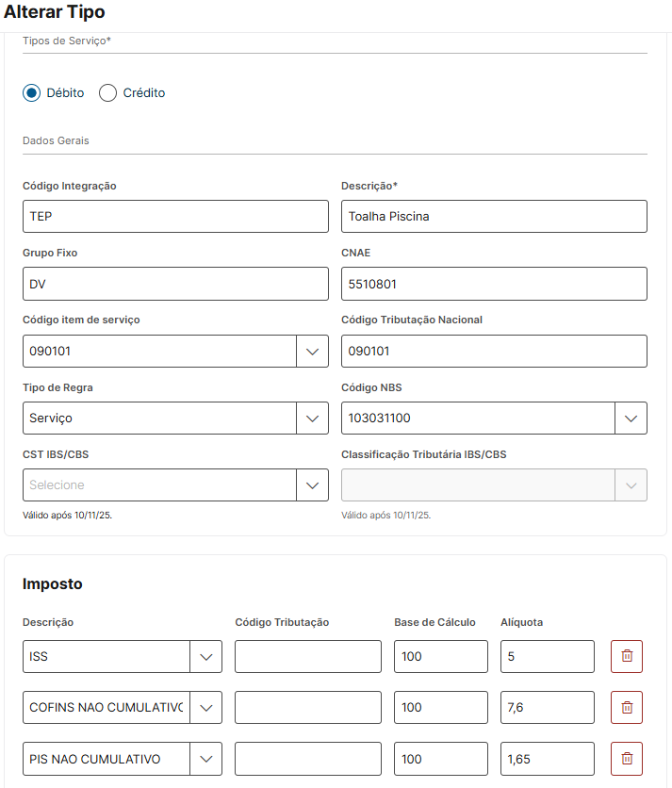The height and width of the screenshot is (788, 672).
Task: Select the Crédito radio option
Action: click(108, 93)
